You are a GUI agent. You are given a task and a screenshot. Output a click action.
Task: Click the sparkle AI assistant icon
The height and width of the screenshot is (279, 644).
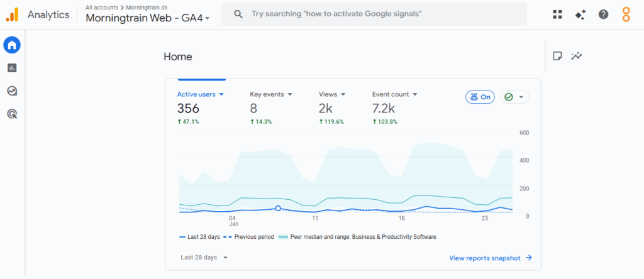580,14
